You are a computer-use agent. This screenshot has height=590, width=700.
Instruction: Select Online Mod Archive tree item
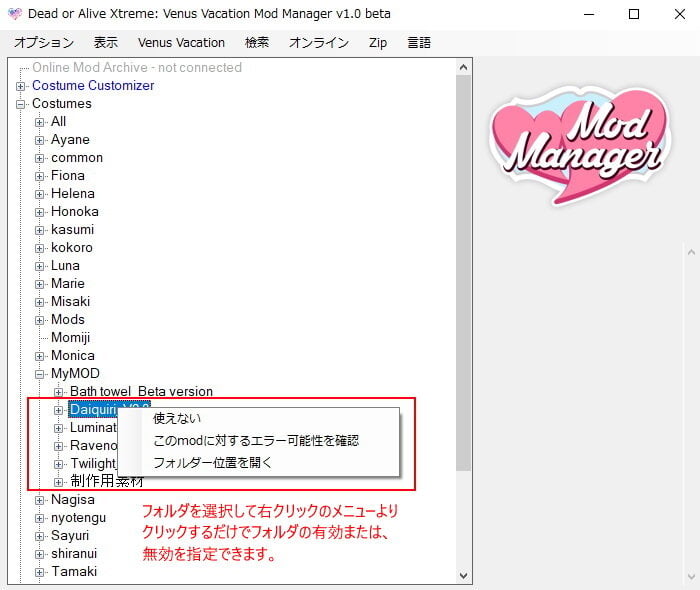[x=137, y=67]
